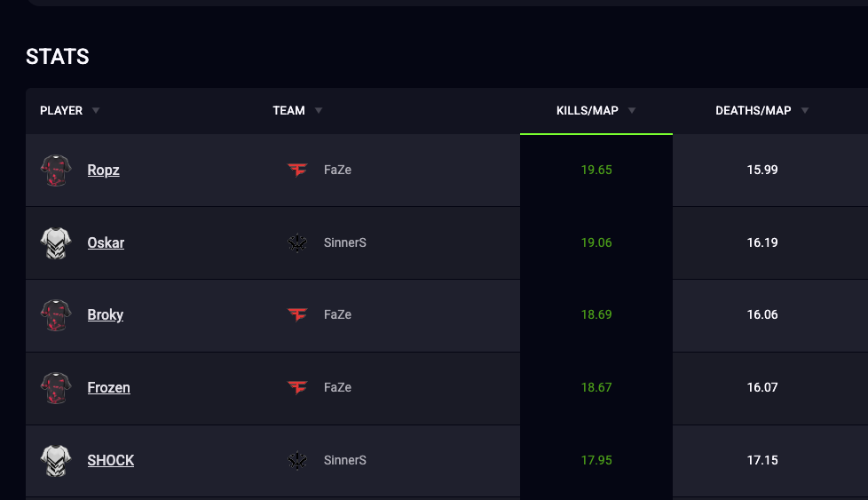Click FaZe logo in Broky row
868x500 pixels.
(x=297, y=314)
